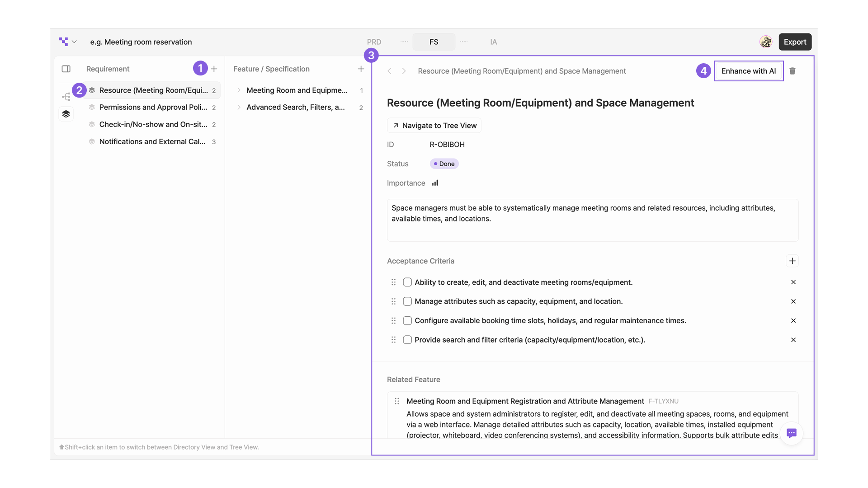Click the add Feature / Specification plus icon
Viewport: 868px width, 488px height.
point(361,69)
